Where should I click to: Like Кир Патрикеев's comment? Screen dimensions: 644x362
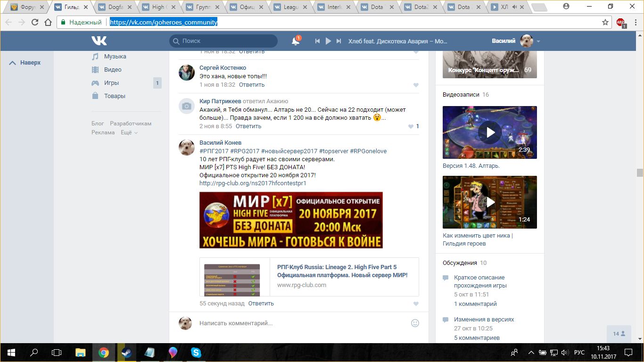tap(411, 126)
